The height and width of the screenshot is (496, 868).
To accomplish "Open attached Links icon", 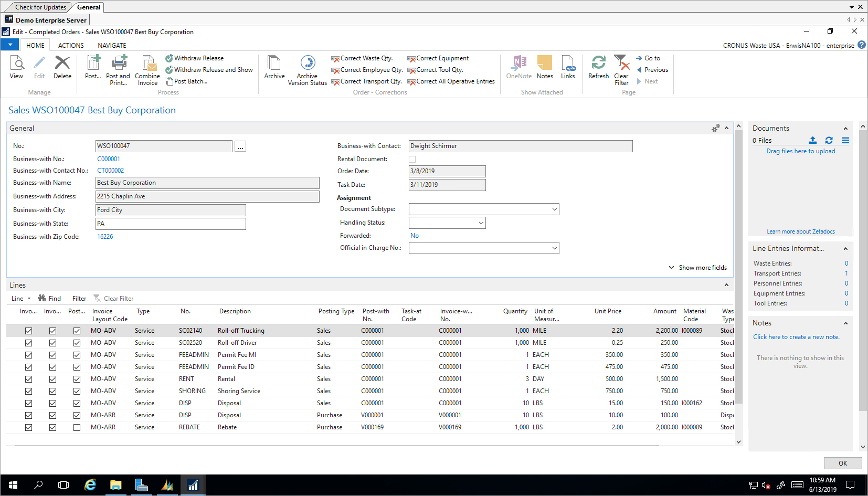I will [x=568, y=67].
